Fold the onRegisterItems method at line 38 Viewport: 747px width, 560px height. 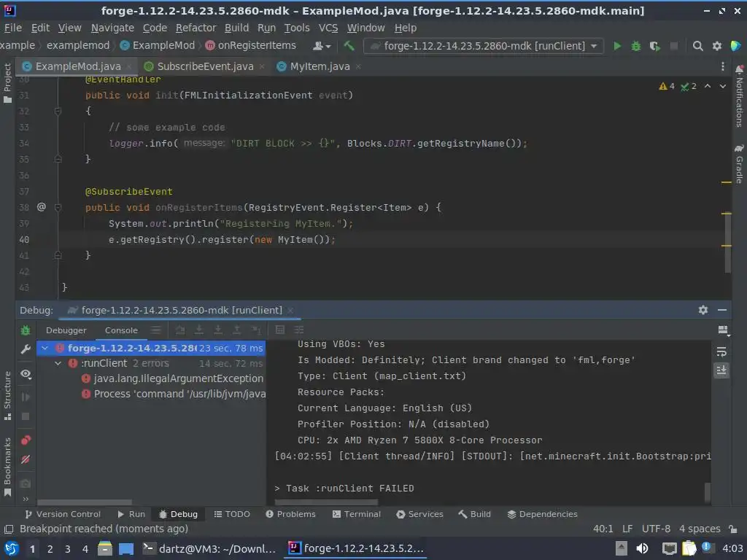pyautogui.click(x=58, y=208)
